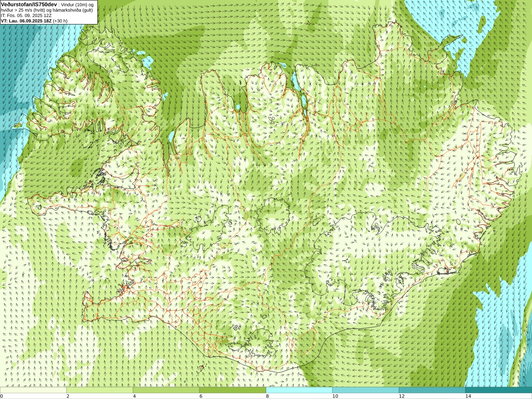Screen dimensions: 532x399
Task: Click the legend value label '2'
Action: pyautogui.click(x=68, y=396)
